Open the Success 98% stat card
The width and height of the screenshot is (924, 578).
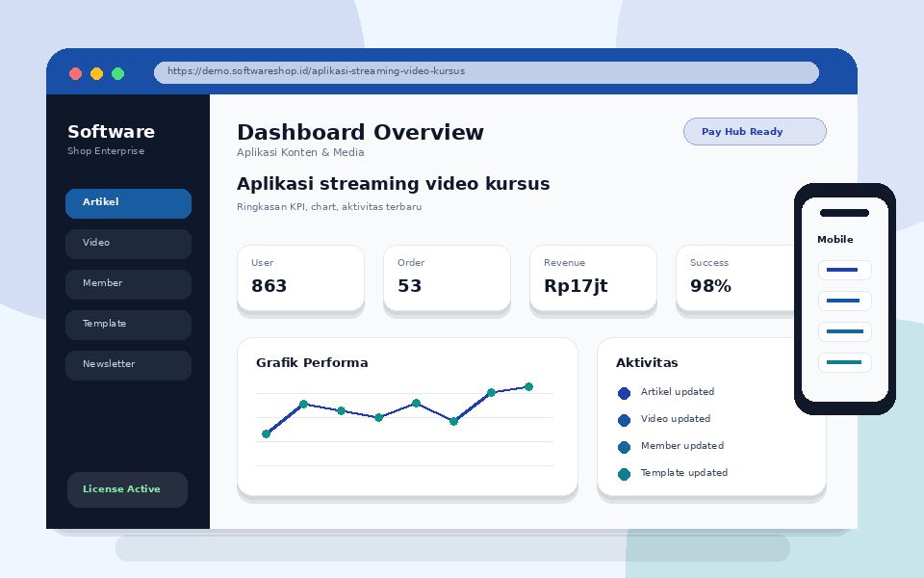(x=736, y=278)
